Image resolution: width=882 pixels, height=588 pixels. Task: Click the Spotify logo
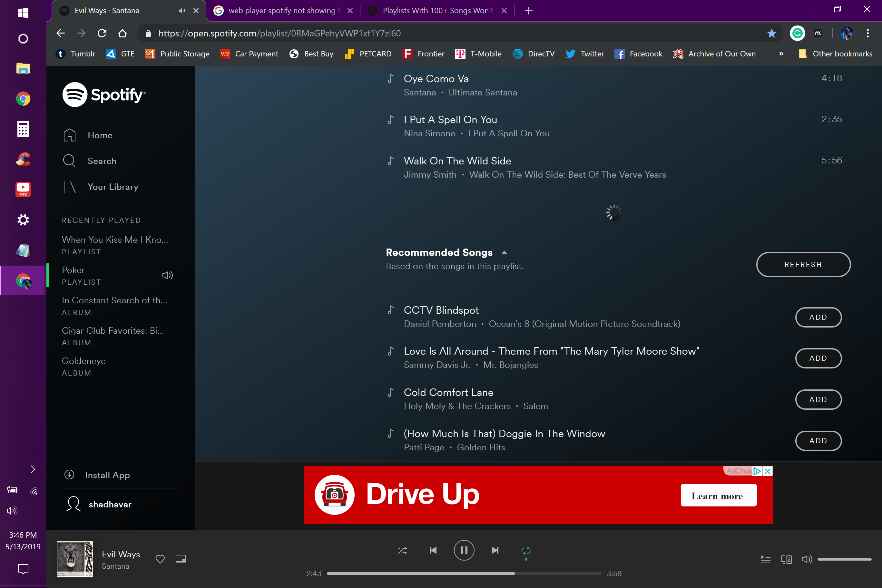pyautogui.click(x=104, y=94)
